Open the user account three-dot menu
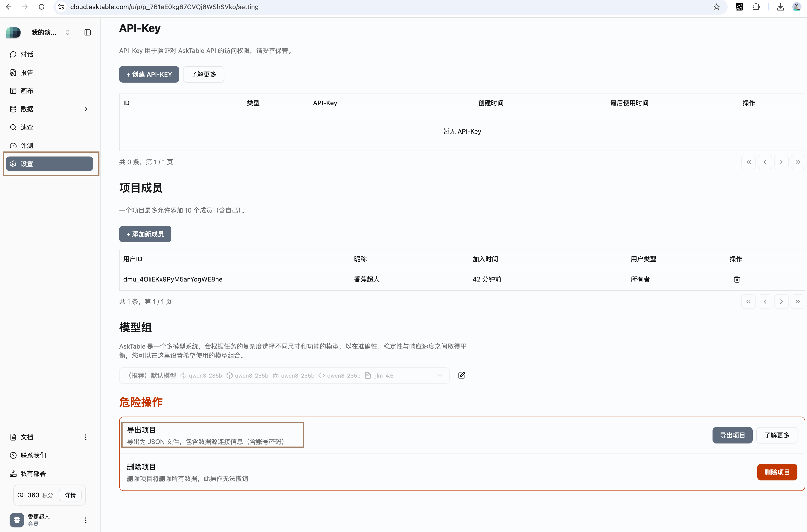This screenshot has height=532, width=807. pos(86,520)
